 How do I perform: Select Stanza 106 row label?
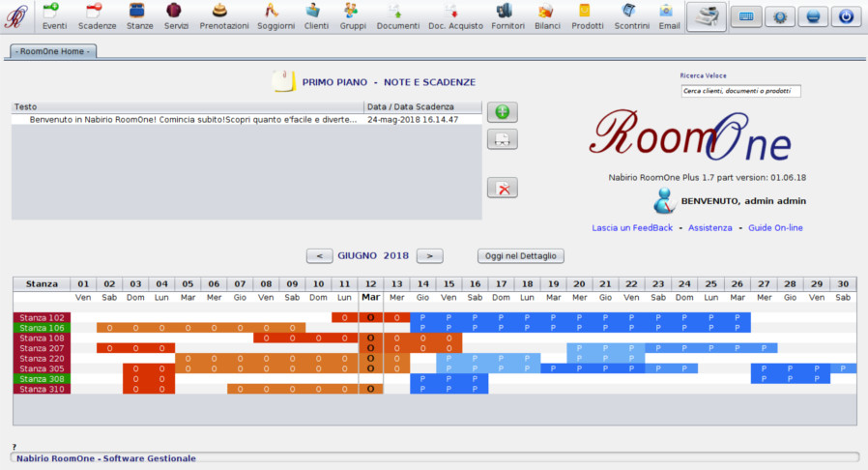coord(42,328)
